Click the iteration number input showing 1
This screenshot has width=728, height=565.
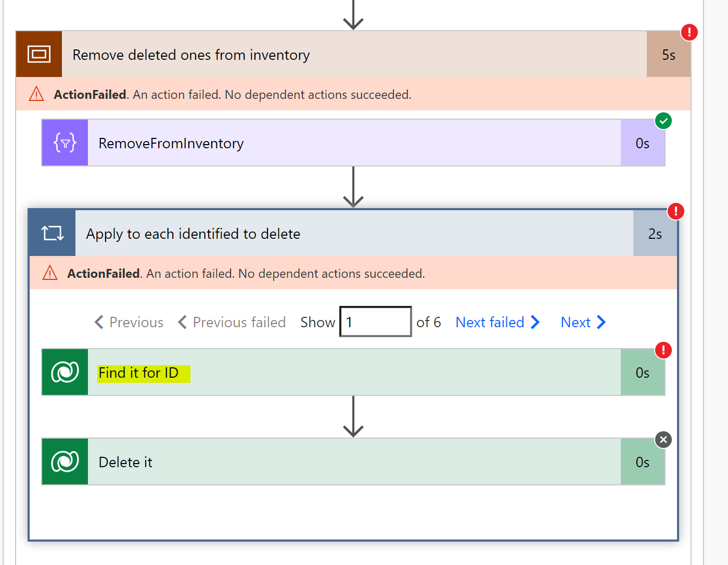point(375,322)
